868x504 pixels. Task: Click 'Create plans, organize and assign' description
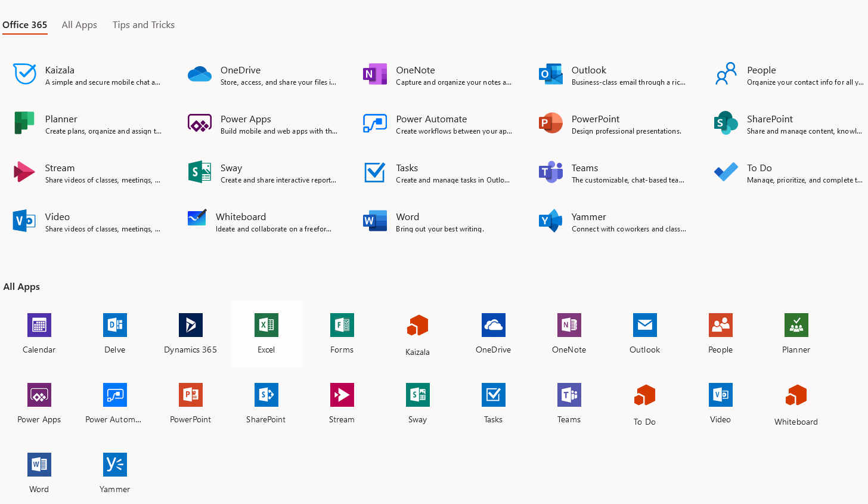coord(103,131)
